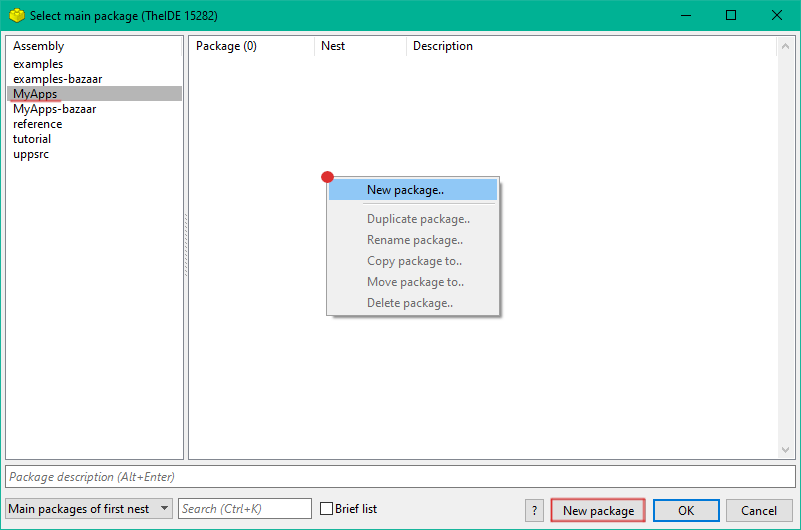Click the New package button
The image size is (801, 530).
coord(597,510)
